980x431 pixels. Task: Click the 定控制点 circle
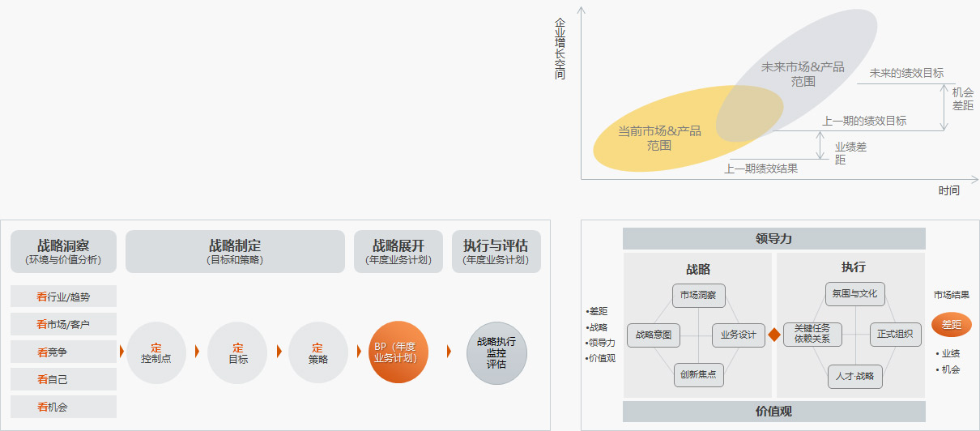[x=156, y=352]
